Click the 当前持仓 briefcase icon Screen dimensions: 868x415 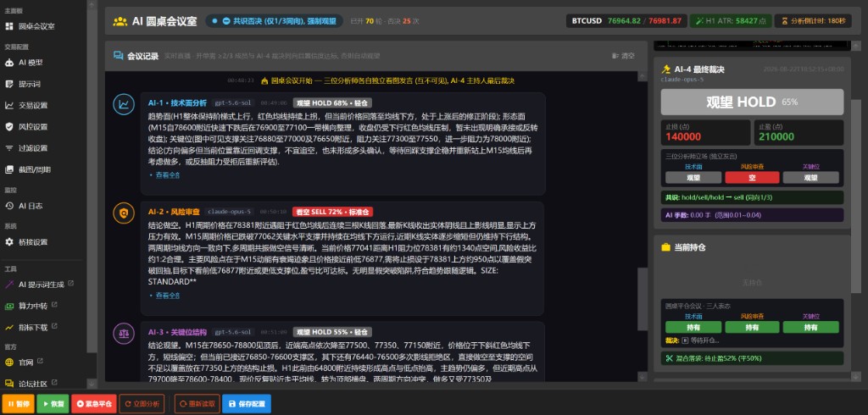pos(666,247)
